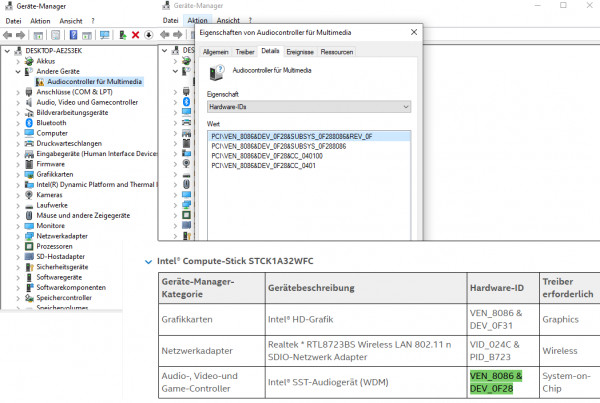Click the Realtek RTL8723BS Wireless LAN cell

(366, 351)
